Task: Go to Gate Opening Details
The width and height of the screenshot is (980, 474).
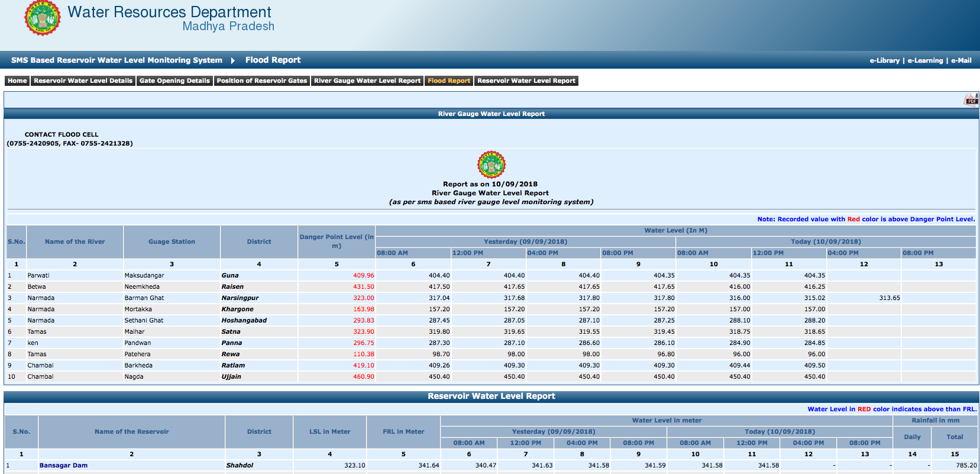Action: (174, 81)
